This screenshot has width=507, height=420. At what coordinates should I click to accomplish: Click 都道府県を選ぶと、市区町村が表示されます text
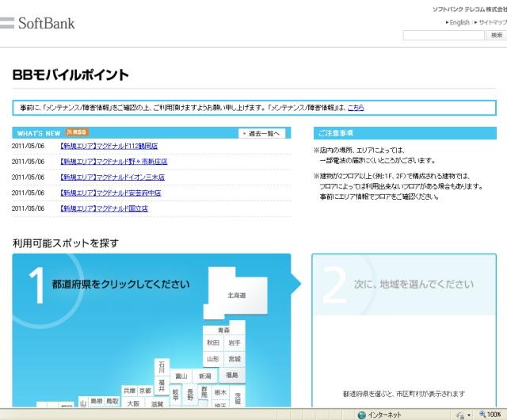(x=404, y=394)
